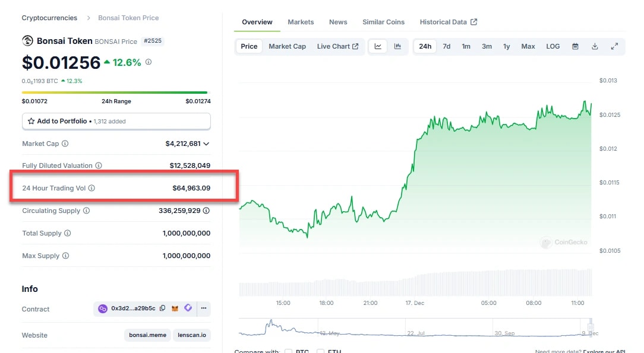
Task: Click the MetaMask fox icon
Action: tap(175, 309)
